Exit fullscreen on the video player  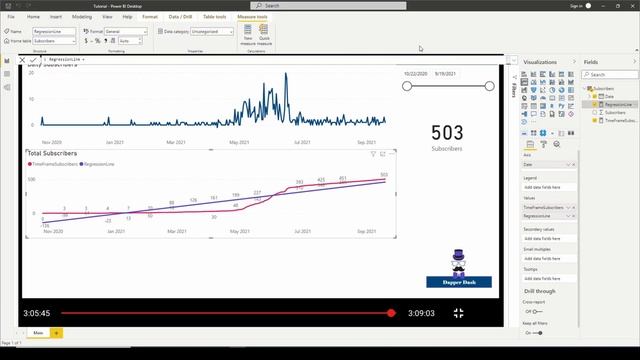coord(458,313)
